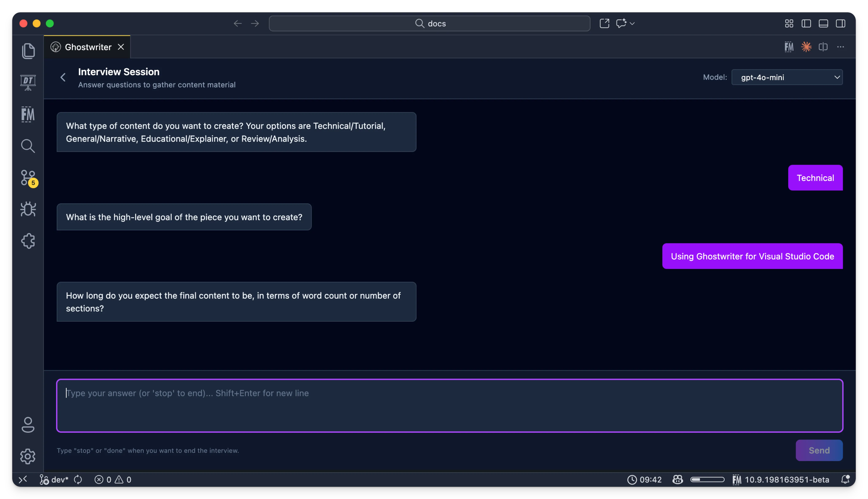Open Front Matter sidebar icon
Screen dimensions: 868x499
click(x=28, y=114)
